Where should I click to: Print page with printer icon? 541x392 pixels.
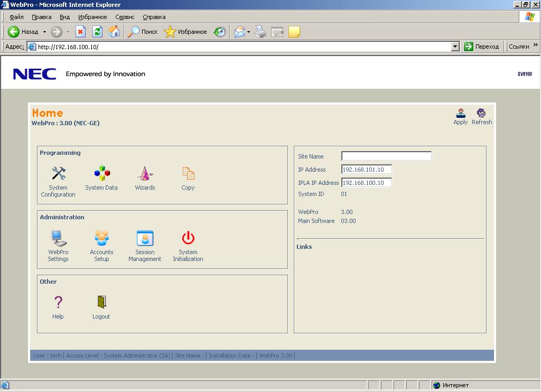(260, 32)
